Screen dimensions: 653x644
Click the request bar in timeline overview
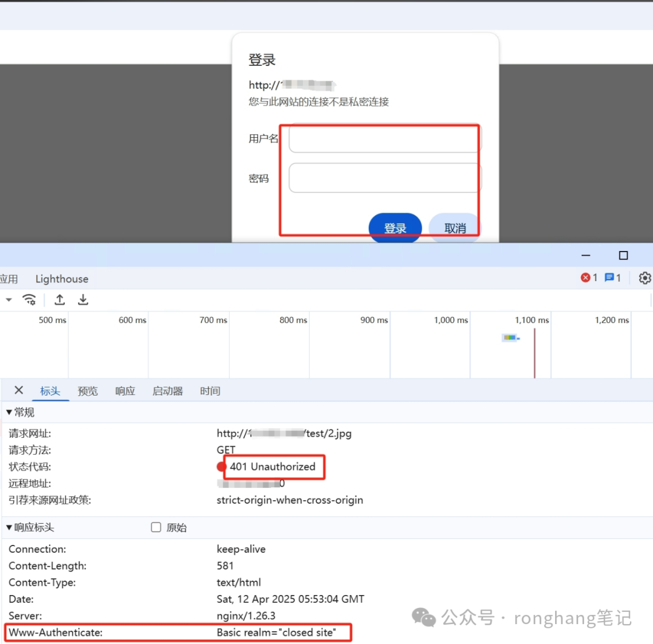(510, 337)
